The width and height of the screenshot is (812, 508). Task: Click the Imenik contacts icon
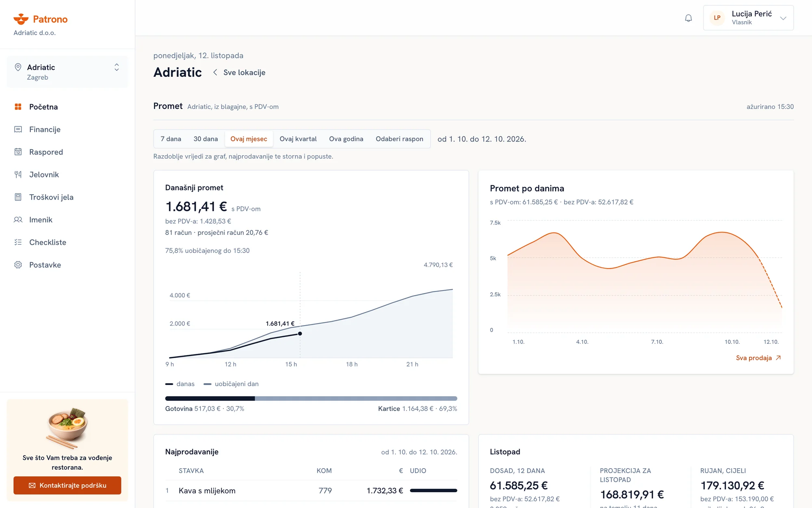(x=18, y=219)
